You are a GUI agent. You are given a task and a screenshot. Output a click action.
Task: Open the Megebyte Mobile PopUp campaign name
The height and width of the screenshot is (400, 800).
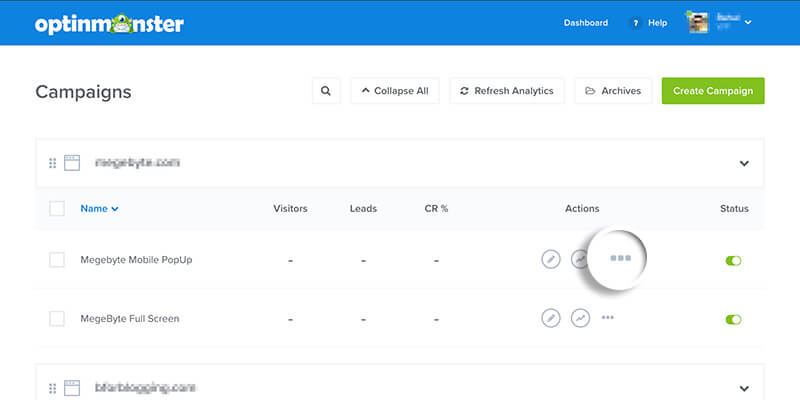pyautogui.click(x=136, y=260)
